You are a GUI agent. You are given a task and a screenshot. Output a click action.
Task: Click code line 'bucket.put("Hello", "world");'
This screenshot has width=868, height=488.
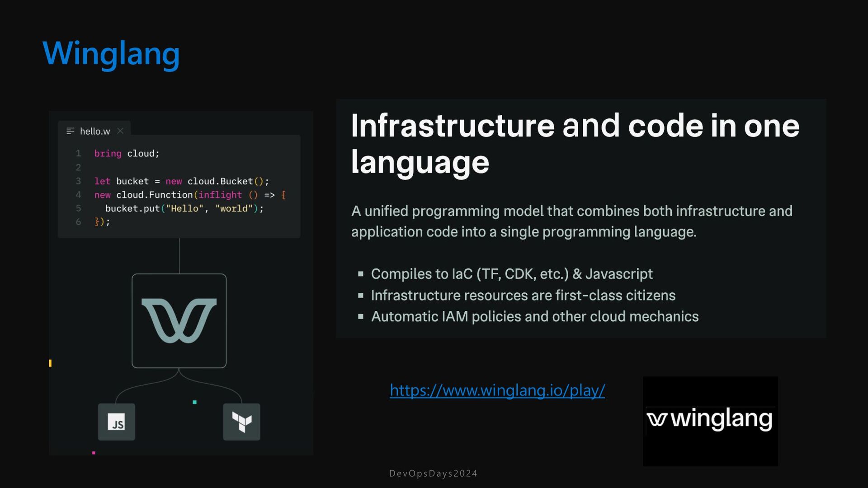point(184,208)
